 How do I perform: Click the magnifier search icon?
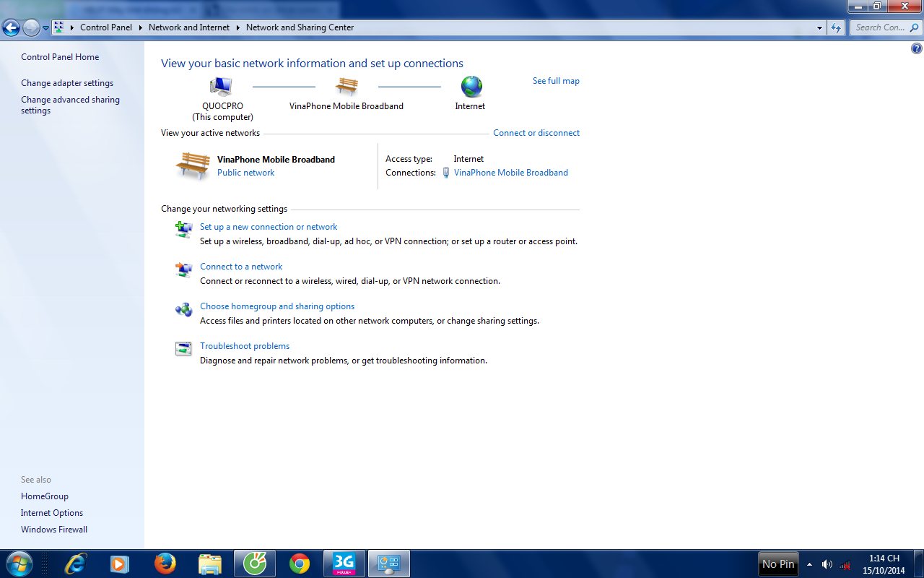(x=914, y=27)
